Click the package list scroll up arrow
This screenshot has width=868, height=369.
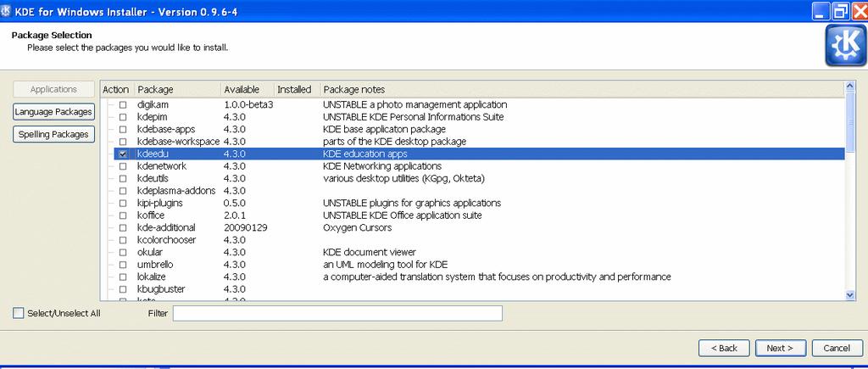pos(850,86)
